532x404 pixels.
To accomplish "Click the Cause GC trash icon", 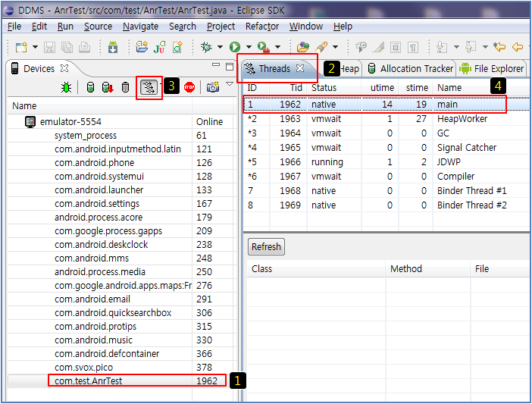I will 125,87.
